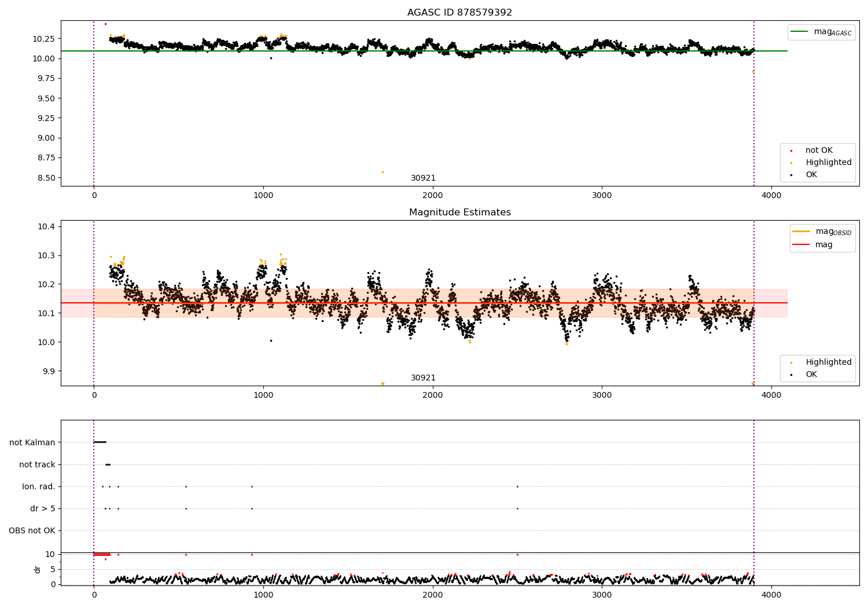Screen dimensions: 868x608
Task: Click the 1000 x-axis tick under dr plot
Action: click(263, 595)
